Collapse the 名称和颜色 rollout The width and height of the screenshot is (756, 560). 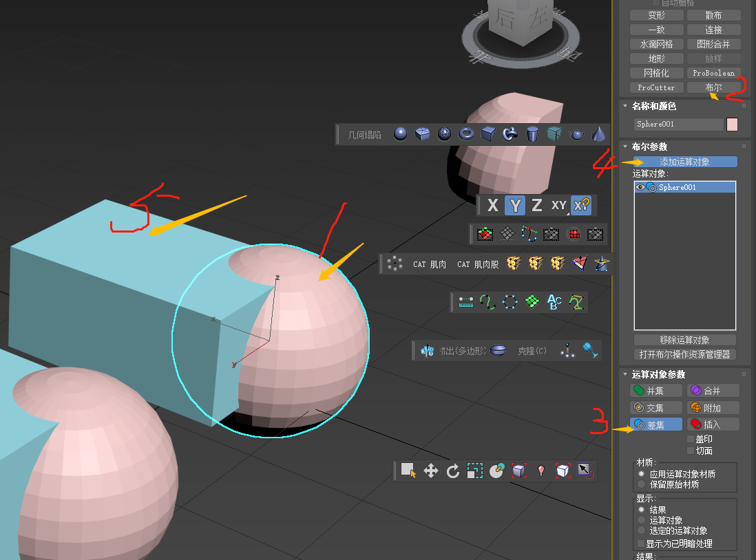click(624, 106)
